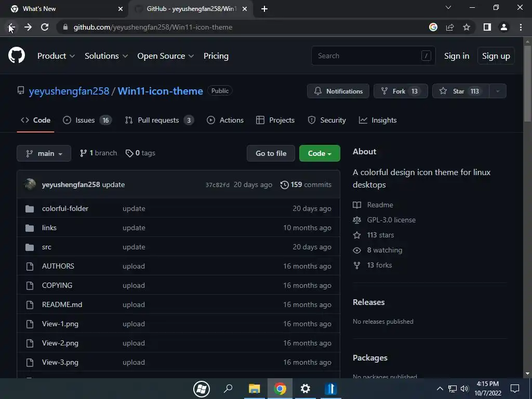Screen dimensions: 532x399
Task: Click the Google account icon in address bar
Action: tap(433, 27)
